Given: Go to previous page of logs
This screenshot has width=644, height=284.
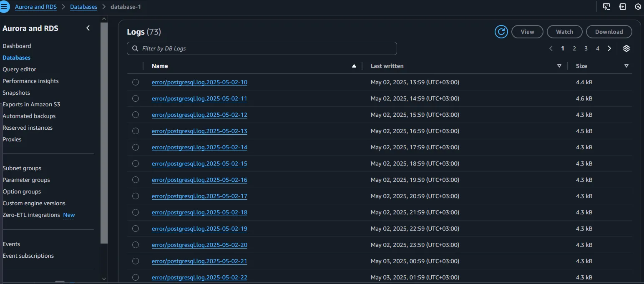Looking at the screenshot, I should 551,48.
